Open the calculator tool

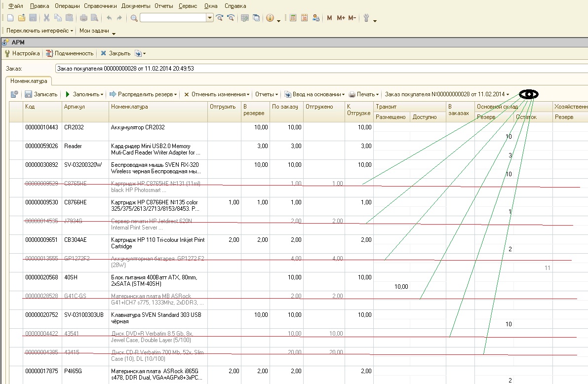[293, 18]
